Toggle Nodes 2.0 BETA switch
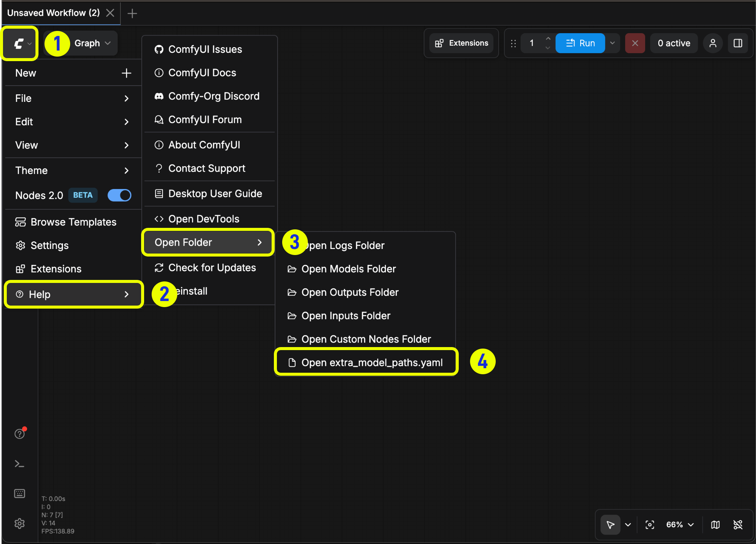 click(x=119, y=195)
